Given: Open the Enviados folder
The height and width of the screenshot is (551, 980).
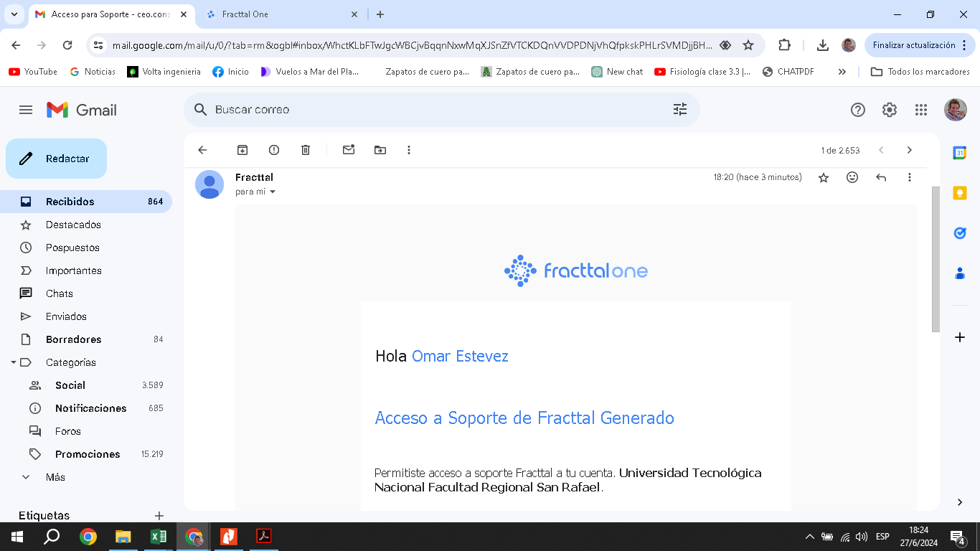Looking at the screenshot, I should (x=66, y=316).
